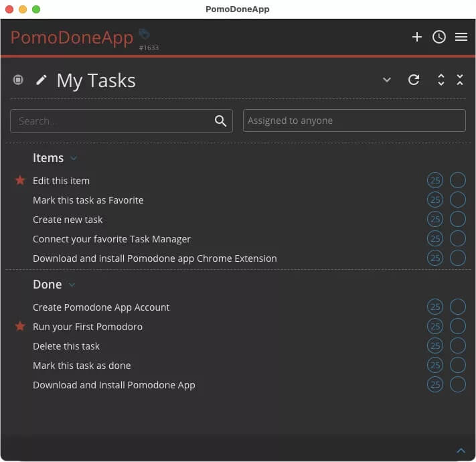Viewport: 476px width, 462px height.
Task: Click the Items section heading
Action: (x=48, y=158)
